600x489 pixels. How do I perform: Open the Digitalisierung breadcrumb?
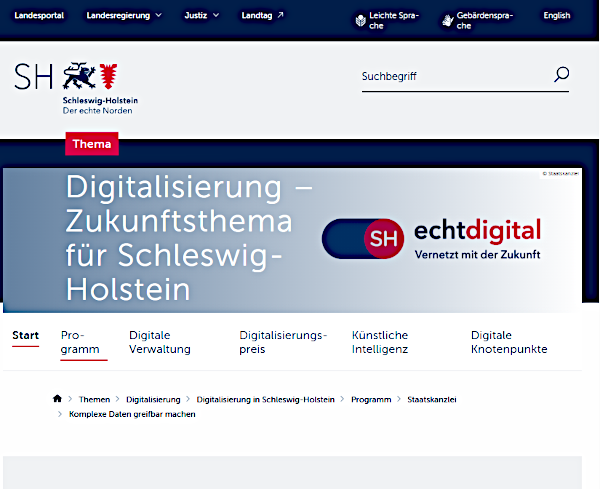[x=153, y=399]
